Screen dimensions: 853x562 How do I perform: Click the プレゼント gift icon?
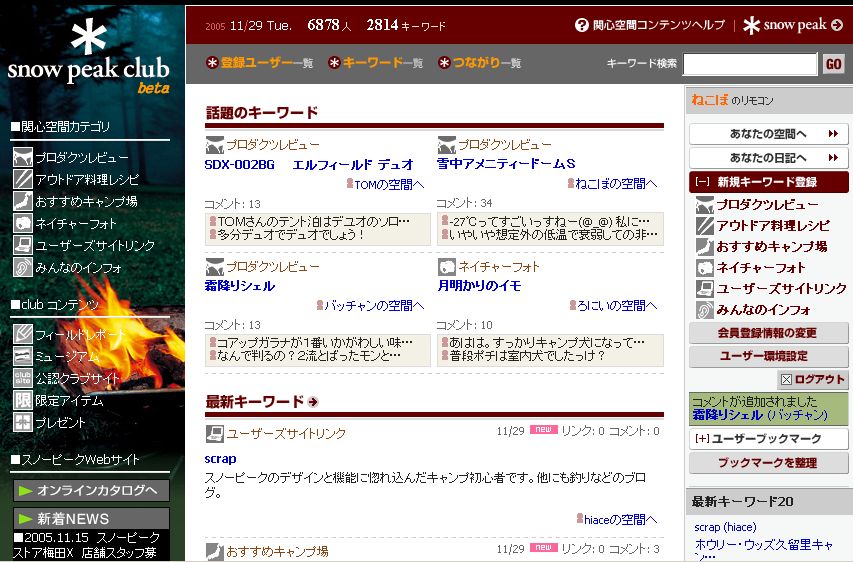(23, 422)
